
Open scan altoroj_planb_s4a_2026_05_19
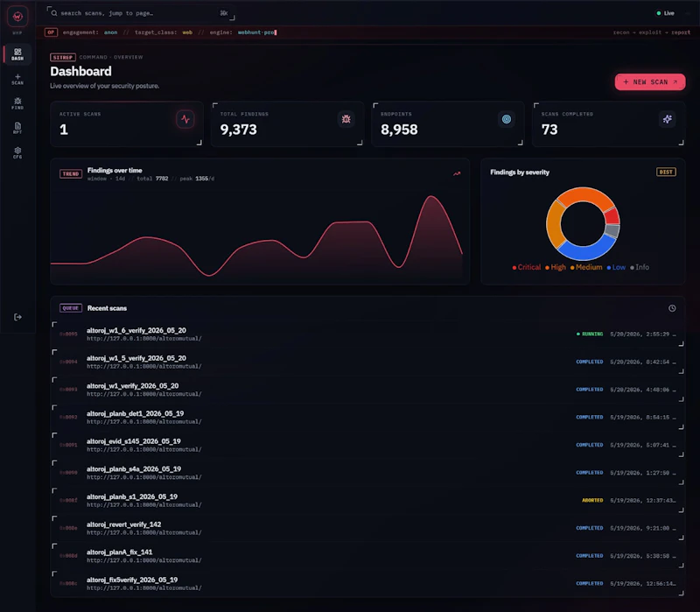(x=367, y=473)
